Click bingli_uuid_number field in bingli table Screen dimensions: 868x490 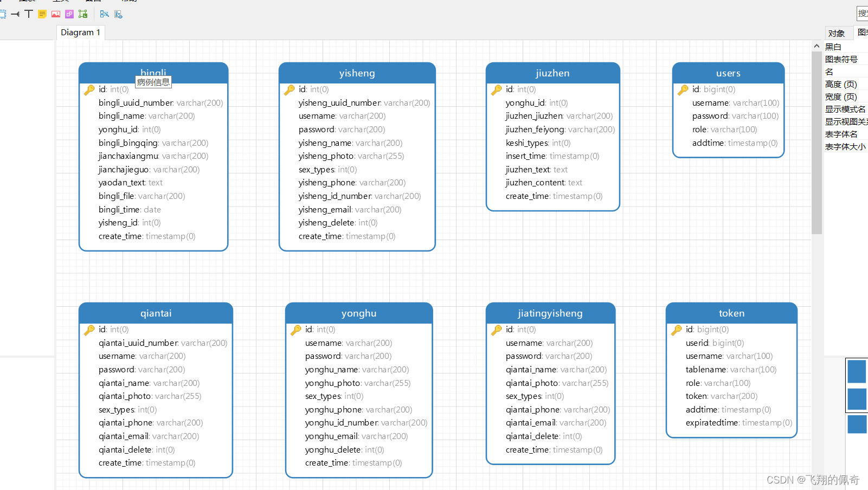160,103
